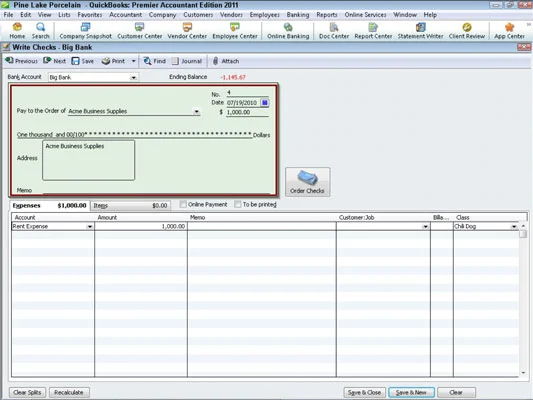This screenshot has width=533, height=400.
Task: Check the To be printed box
Action: tap(238, 204)
